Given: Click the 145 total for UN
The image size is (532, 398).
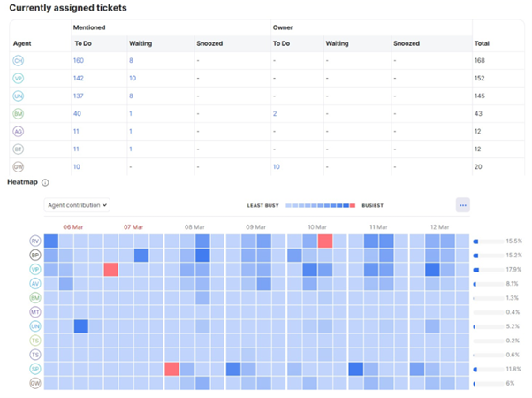Looking at the screenshot, I should (x=480, y=96).
